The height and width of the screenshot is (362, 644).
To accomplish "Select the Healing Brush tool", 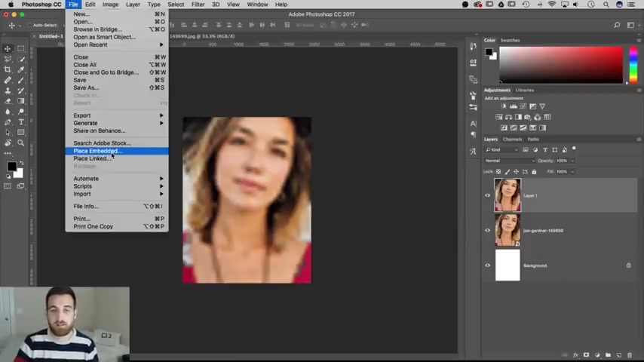I will tap(8, 80).
